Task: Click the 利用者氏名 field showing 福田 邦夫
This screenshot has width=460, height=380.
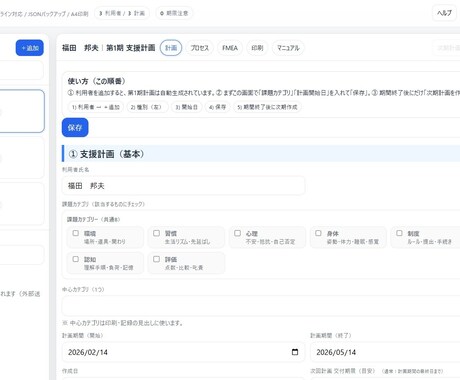Action: tap(183, 186)
